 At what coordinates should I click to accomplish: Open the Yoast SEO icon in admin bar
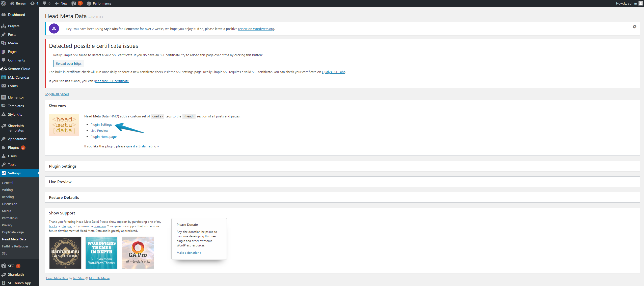click(x=74, y=3)
